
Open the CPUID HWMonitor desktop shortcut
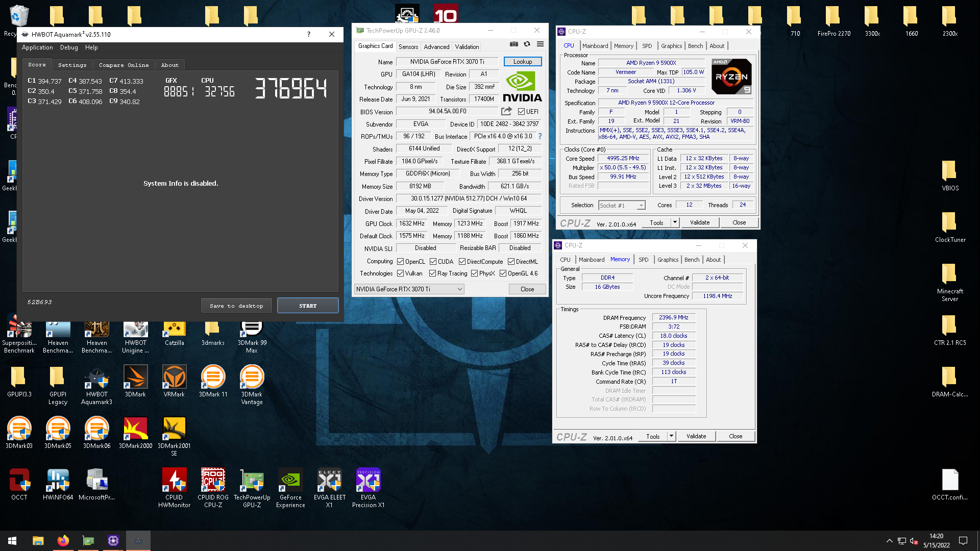click(x=174, y=488)
